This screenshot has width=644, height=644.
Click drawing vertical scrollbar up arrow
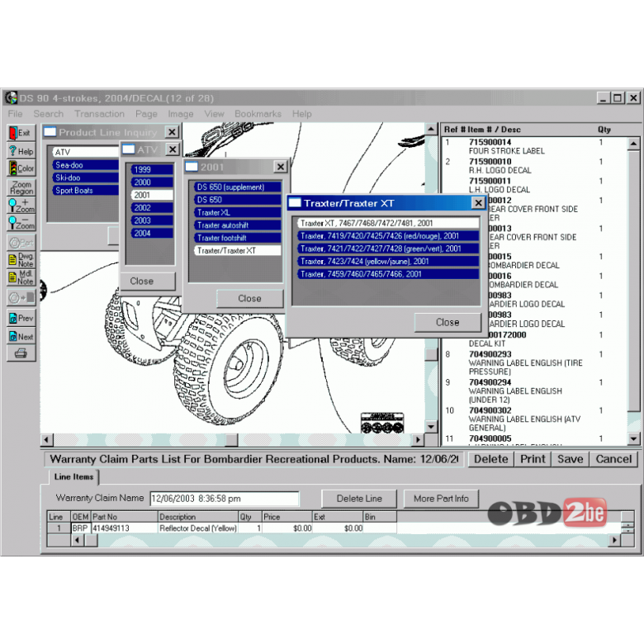(431, 129)
